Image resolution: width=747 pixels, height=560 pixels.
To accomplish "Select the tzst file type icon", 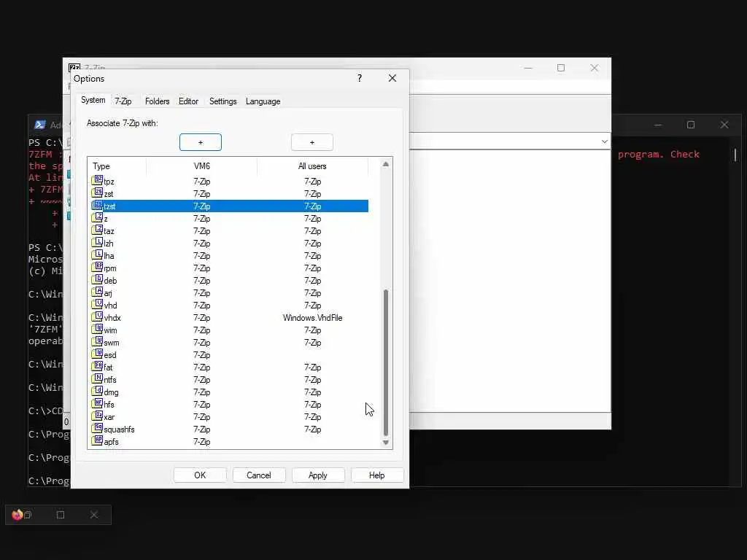I will point(97,205).
